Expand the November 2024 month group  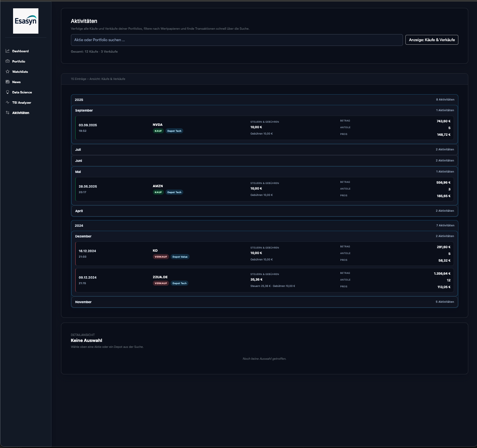coord(264,302)
